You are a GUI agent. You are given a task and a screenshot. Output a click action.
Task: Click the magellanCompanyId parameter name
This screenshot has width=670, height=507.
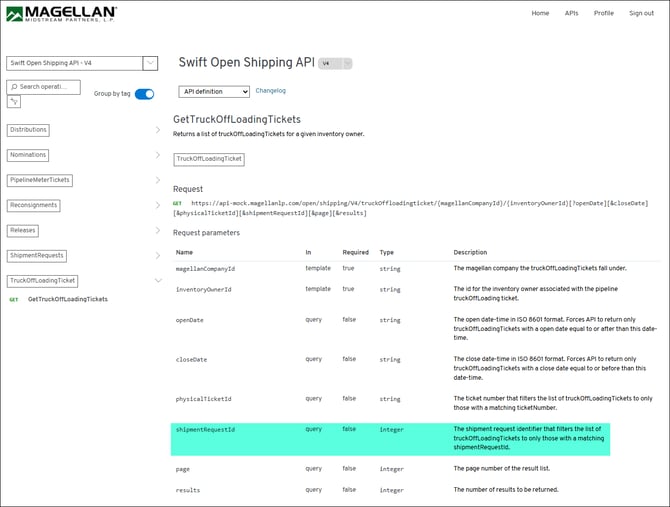(x=206, y=269)
